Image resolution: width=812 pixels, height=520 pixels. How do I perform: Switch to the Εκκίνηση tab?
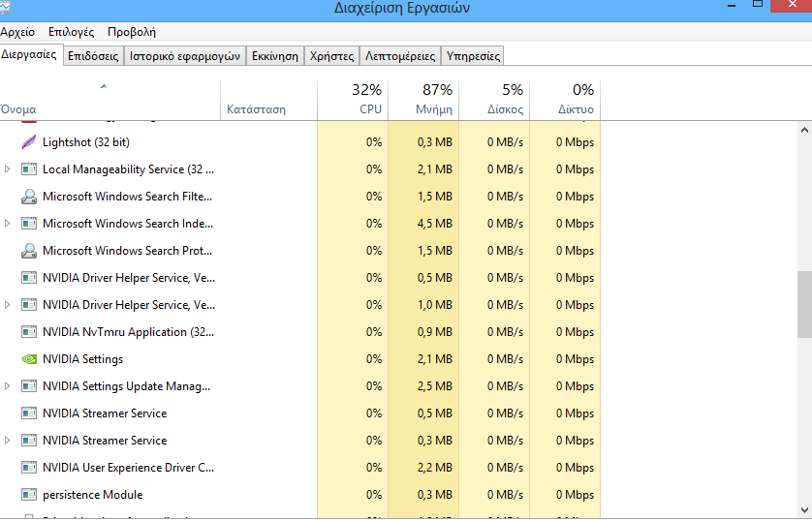pos(275,56)
